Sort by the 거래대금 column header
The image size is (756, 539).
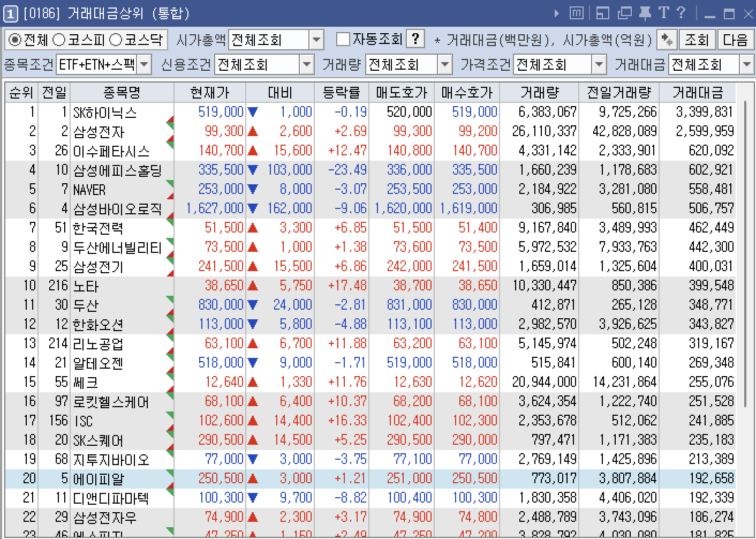click(698, 93)
